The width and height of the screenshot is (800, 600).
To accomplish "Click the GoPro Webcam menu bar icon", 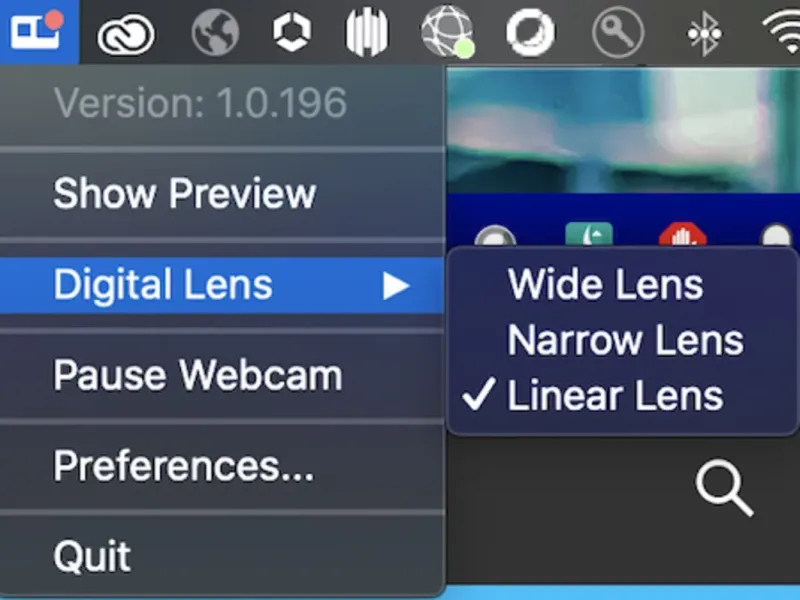I will pyautogui.click(x=38, y=31).
